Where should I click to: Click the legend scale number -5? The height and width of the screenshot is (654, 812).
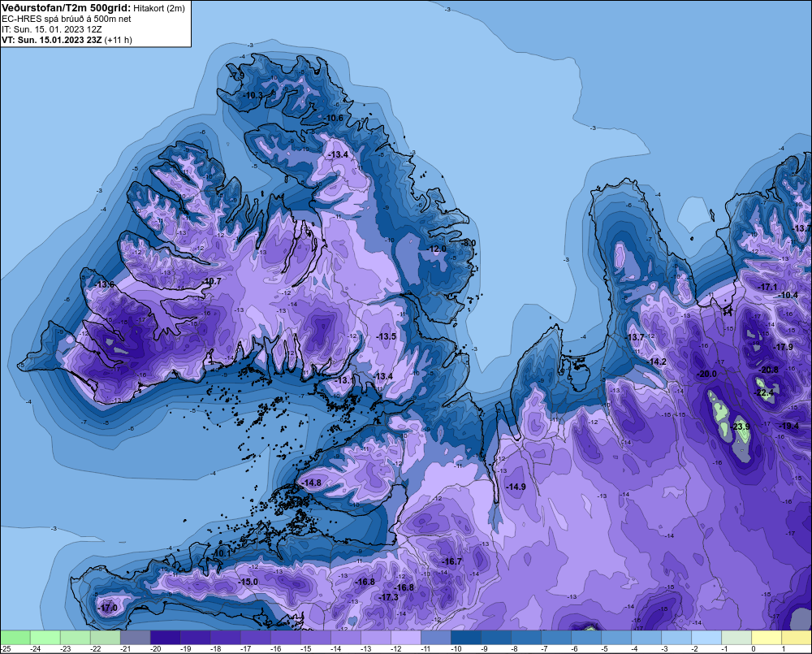605,649
